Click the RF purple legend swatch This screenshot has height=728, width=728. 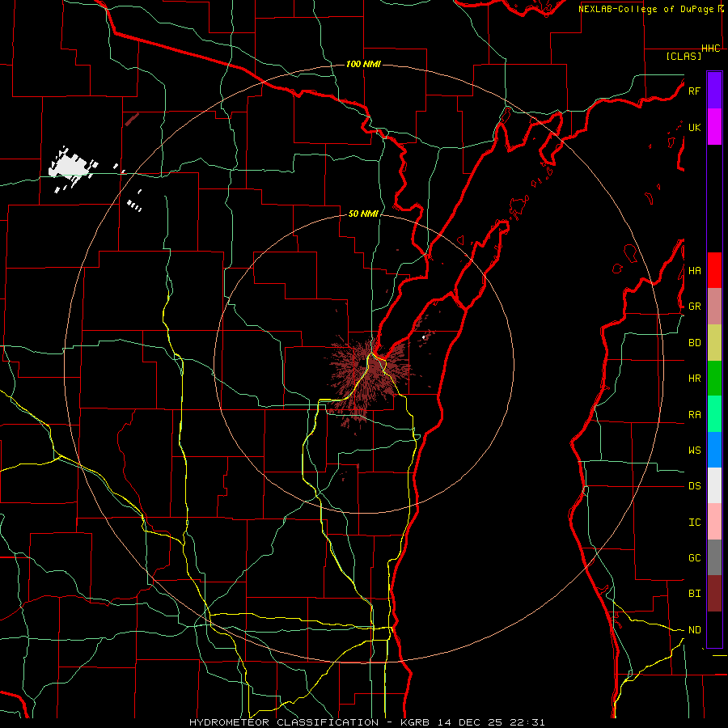714,91
